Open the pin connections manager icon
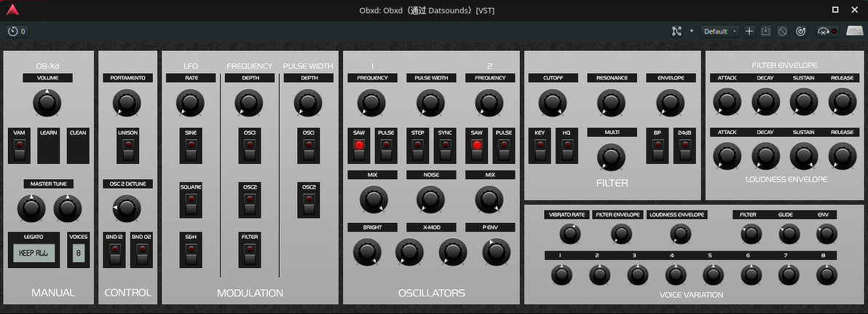Viewport: 868px width, 314px height. pyautogui.click(x=676, y=31)
